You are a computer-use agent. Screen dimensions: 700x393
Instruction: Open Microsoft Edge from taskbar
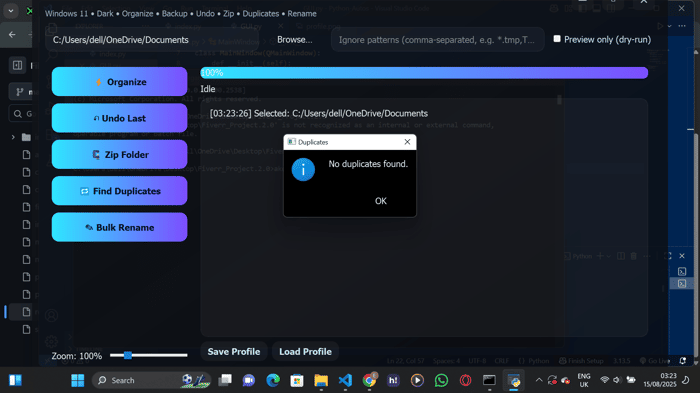[x=273, y=380]
